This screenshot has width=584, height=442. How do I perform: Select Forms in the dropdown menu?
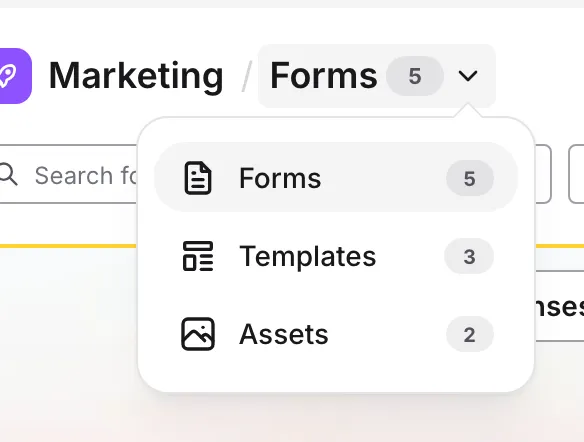(x=336, y=178)
